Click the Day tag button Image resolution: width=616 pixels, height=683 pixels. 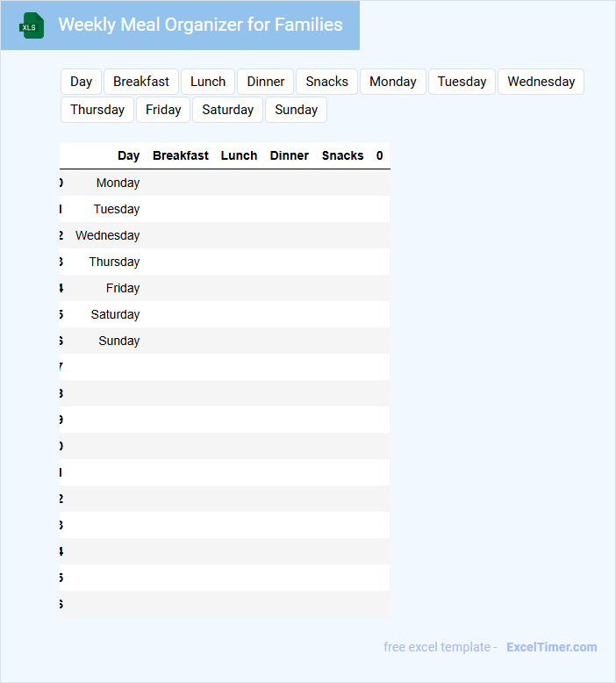coord(81,82)
